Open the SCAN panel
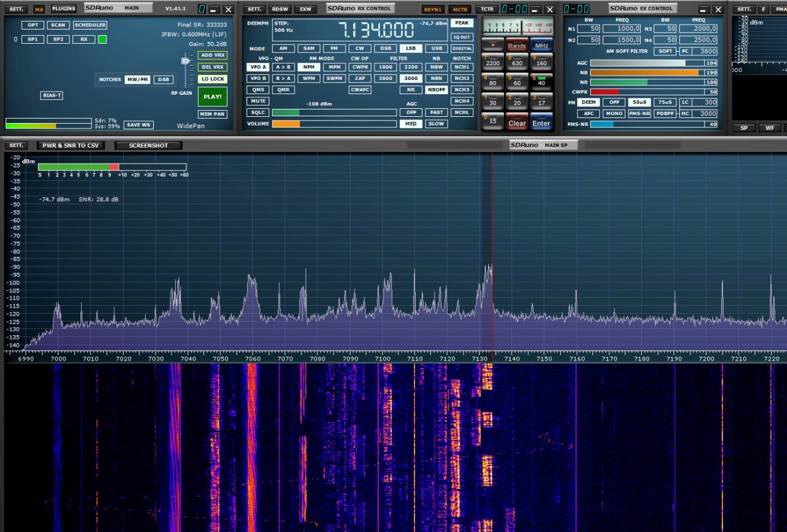This screenshot has width=787, height=532. click(x=58, y=25)
